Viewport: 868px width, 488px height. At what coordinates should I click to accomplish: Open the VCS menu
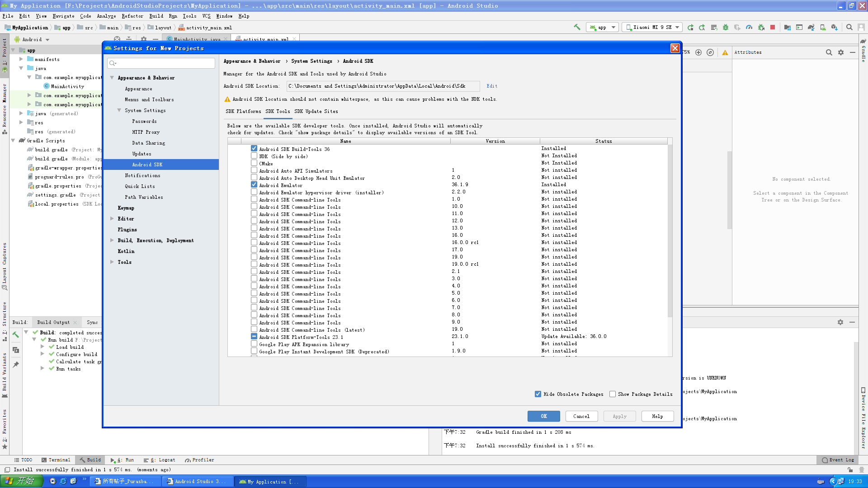pos(206,16)
